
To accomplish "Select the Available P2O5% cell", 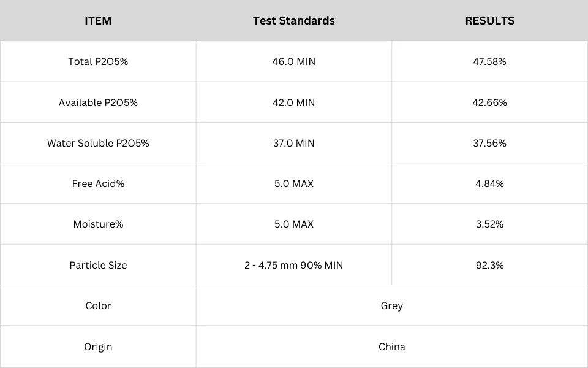I will point(98,102).
